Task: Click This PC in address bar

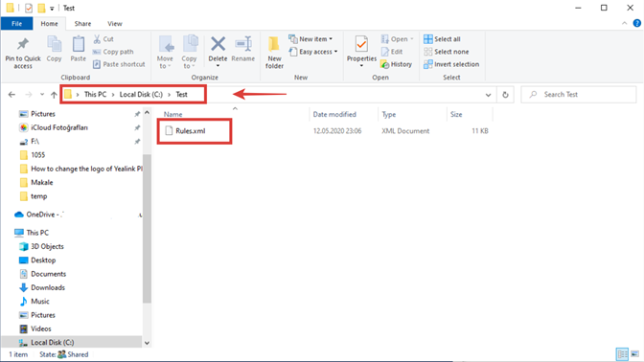Action: pos(95,95)
